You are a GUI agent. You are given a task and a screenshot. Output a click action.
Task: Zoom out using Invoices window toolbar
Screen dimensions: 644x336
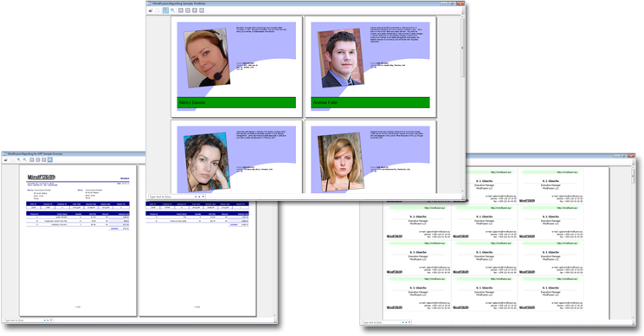(x=24, y=160)
